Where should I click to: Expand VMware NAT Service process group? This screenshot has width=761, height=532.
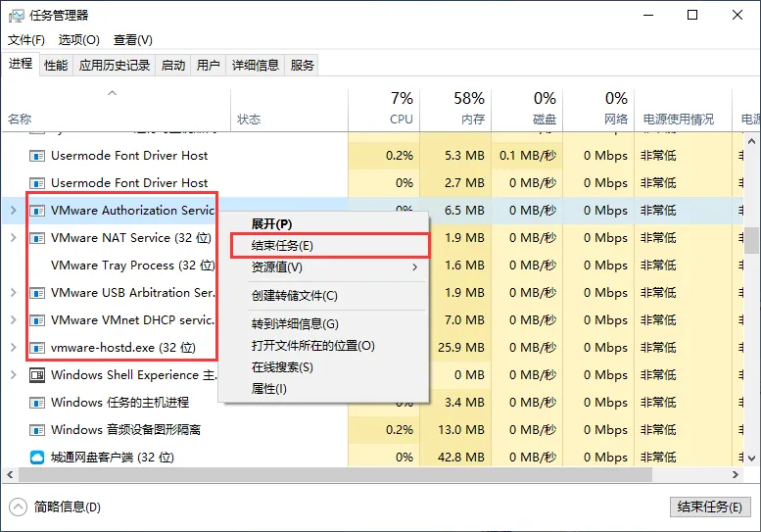[14, 238]
